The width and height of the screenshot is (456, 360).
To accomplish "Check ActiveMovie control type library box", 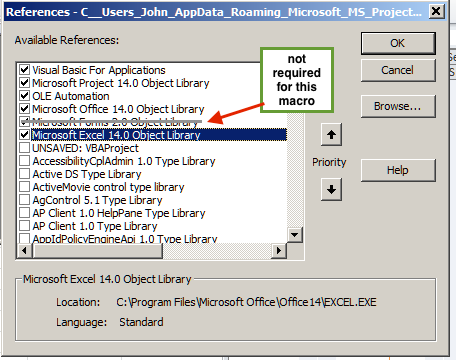I will coord(24,187).
